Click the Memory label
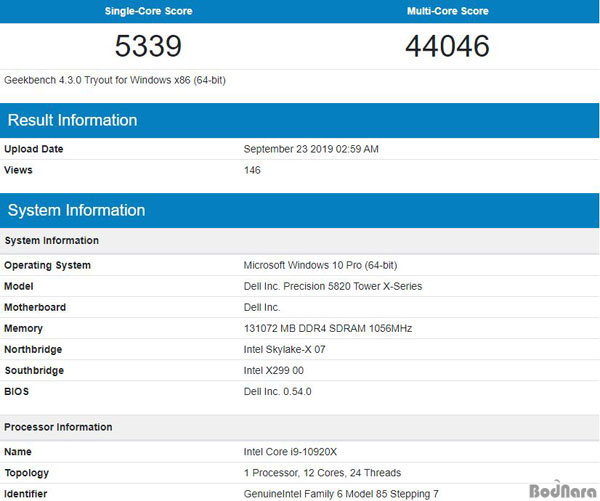Screen dimensions: 600x501 [x=23, y=328]
